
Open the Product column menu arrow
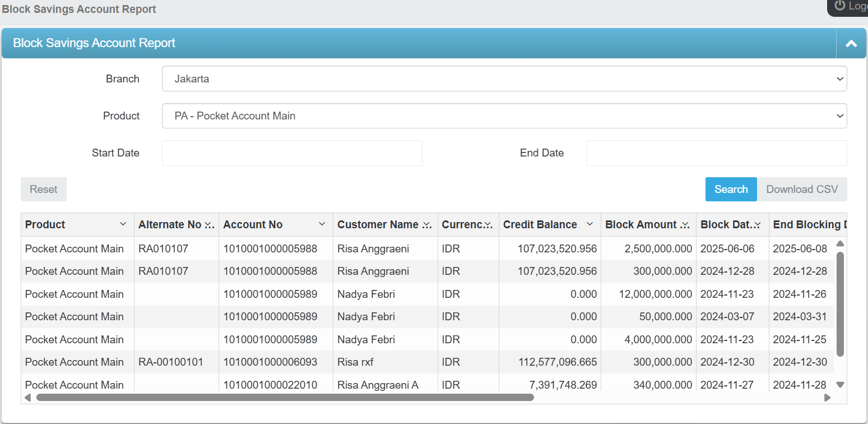click(x=123, y=224)
